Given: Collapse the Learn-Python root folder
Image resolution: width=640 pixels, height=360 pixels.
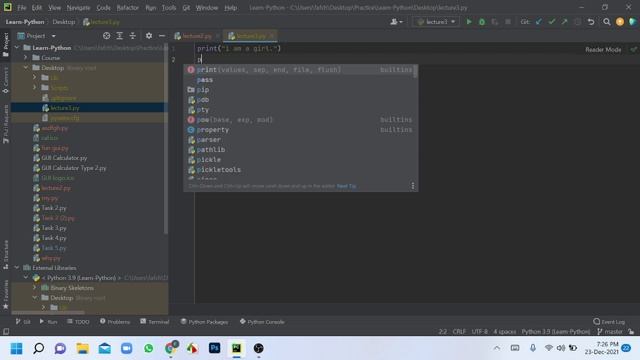Looking at the screenshot, I should (17, 48).
